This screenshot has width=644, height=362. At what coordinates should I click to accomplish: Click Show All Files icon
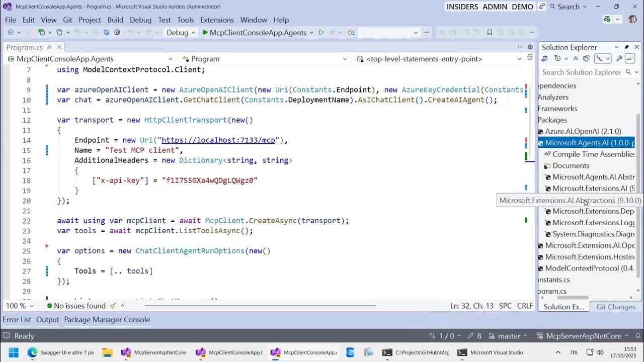pos(586,59)
